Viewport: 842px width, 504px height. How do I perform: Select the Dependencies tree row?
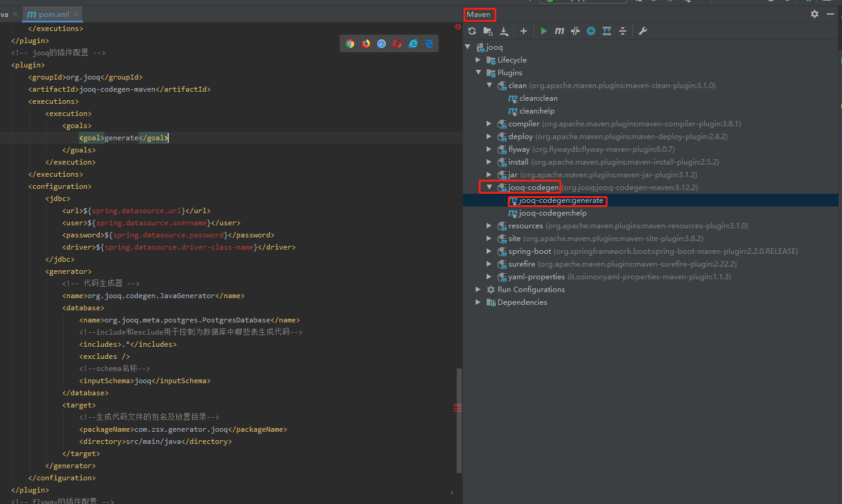pos(652,302)
